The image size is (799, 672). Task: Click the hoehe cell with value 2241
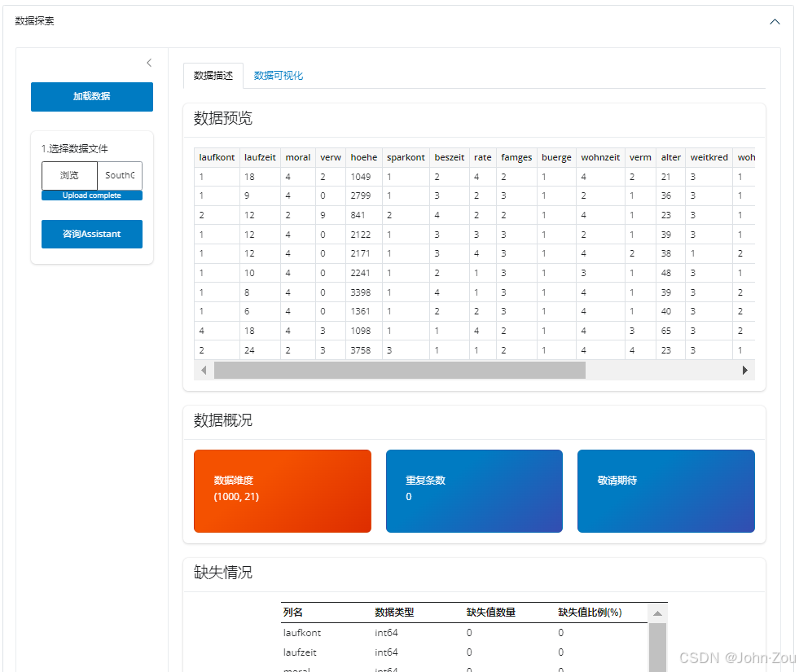pyautogui.click(x=364, y=273)
